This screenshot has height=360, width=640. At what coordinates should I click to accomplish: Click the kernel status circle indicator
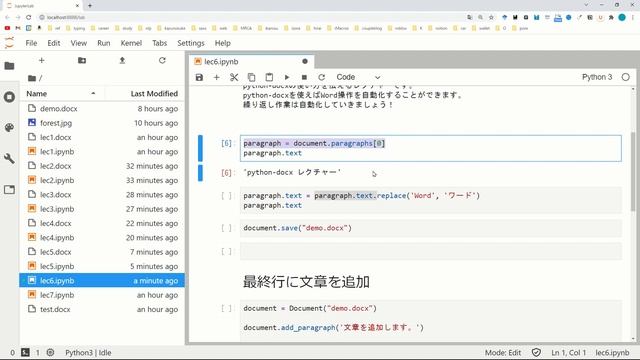pyautogui.click(x=625, y=77)
